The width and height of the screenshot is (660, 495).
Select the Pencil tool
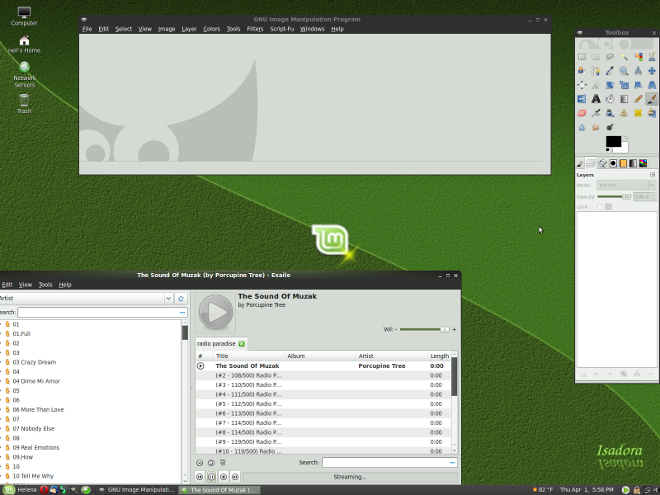tap(638, 99)
